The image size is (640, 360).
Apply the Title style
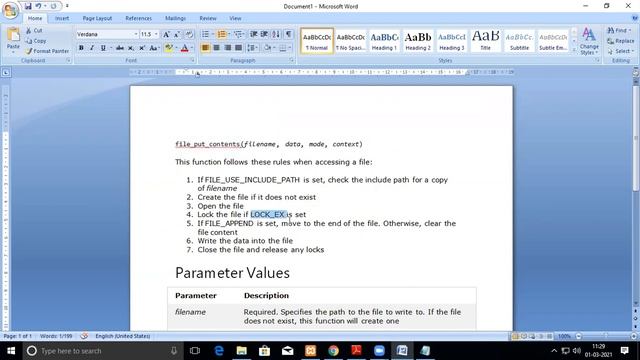pyautogui.click(x=486, y=41)
